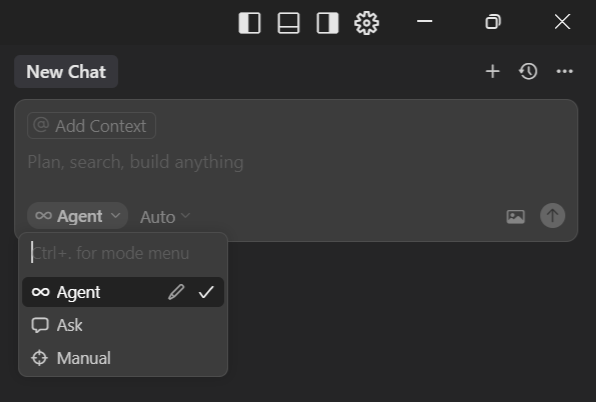The image size is (596, 402).
Task: Open chat history clock icon
Action: pyautogui.click(x=528, y=71)
